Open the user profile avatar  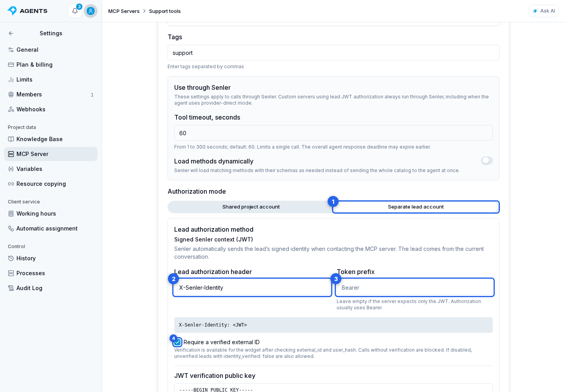[x=91, y=11]
